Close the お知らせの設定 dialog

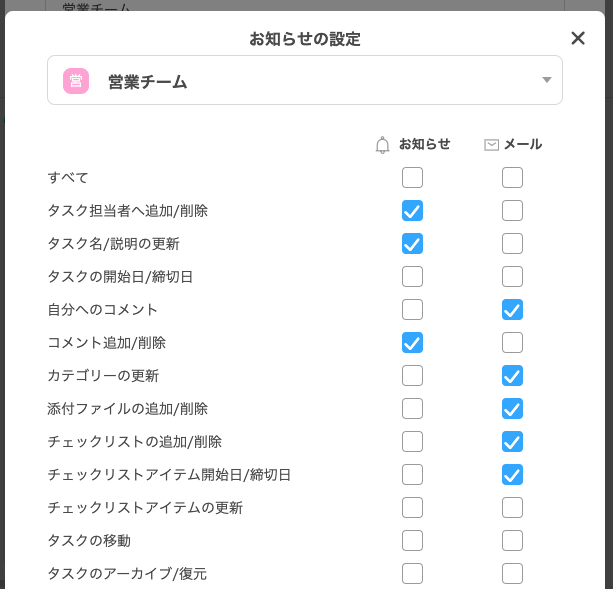(x=578, y=38)
